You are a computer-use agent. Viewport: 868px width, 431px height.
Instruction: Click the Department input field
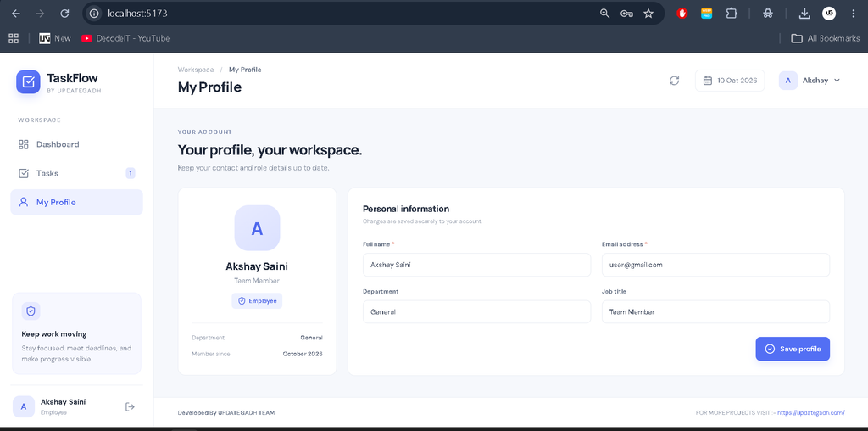click(x=476, y=312)
